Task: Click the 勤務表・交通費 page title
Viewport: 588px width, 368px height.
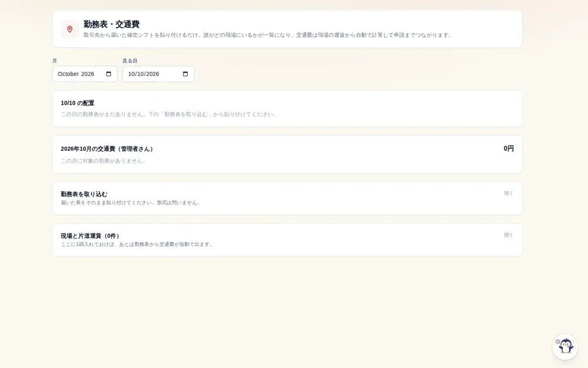Action: (112, 24)
